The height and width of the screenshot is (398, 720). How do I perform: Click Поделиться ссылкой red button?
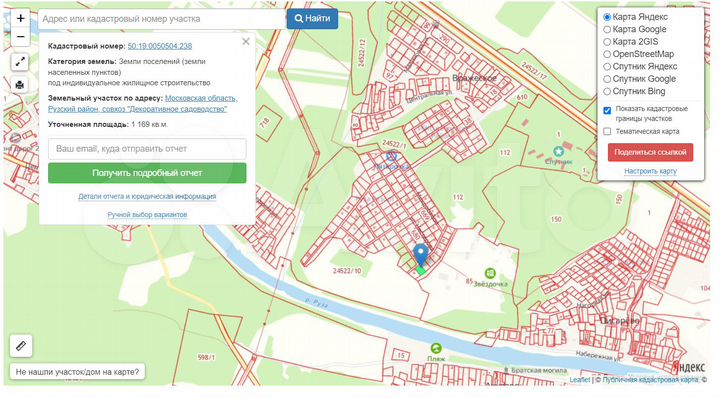coord(650,152)
